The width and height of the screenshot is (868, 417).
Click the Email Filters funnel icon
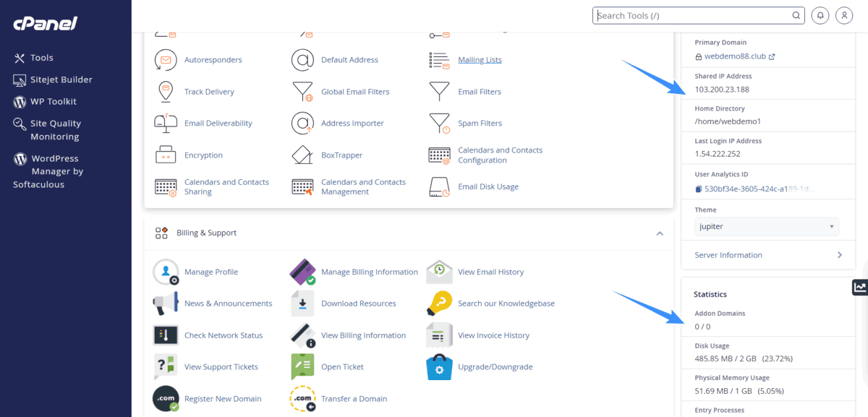coord(439,92)
